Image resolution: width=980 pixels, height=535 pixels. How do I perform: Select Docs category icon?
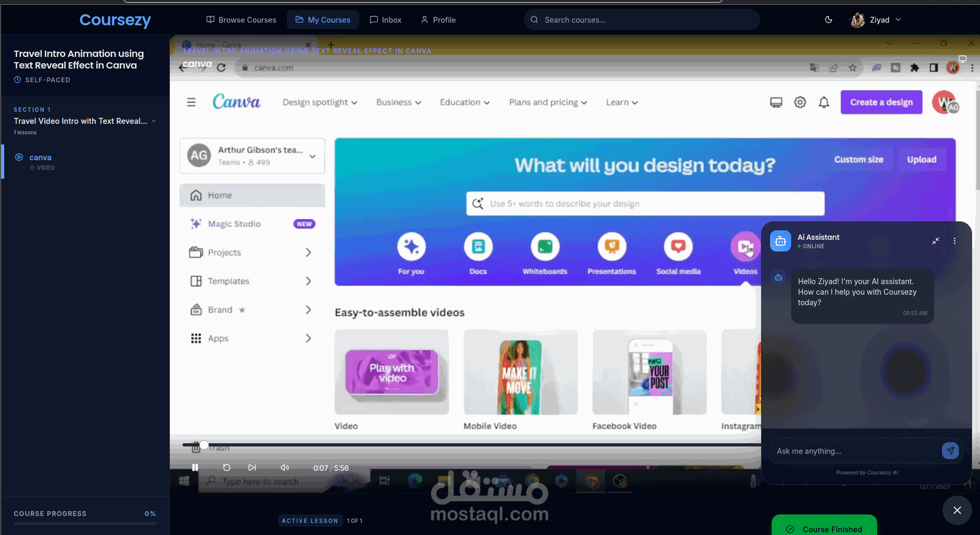click(x=478, y=247)
